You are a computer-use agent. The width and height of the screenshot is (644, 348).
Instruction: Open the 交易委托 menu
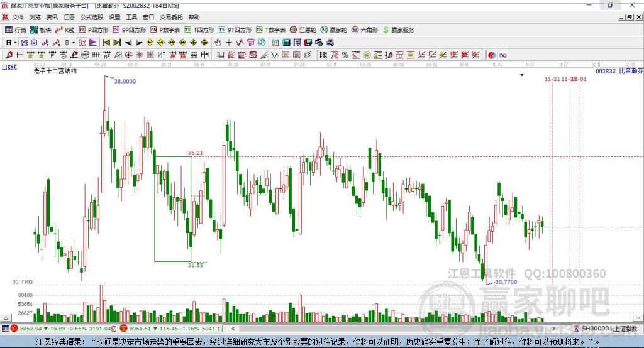[171, 17]
